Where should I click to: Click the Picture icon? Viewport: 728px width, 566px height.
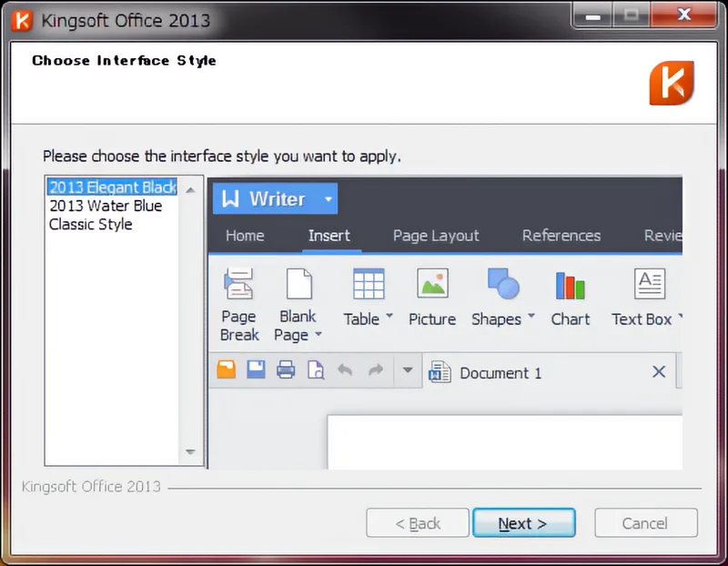(x=432, y=283)
